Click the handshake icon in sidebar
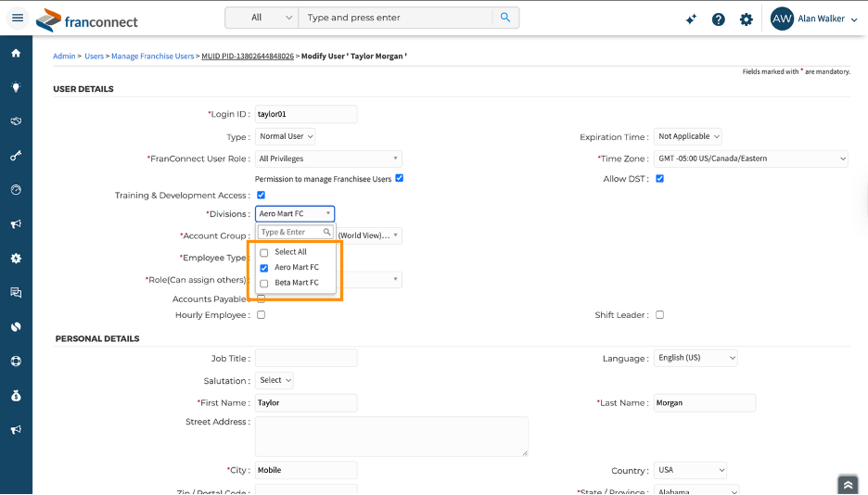868x495 pixels. pos(16,121)
